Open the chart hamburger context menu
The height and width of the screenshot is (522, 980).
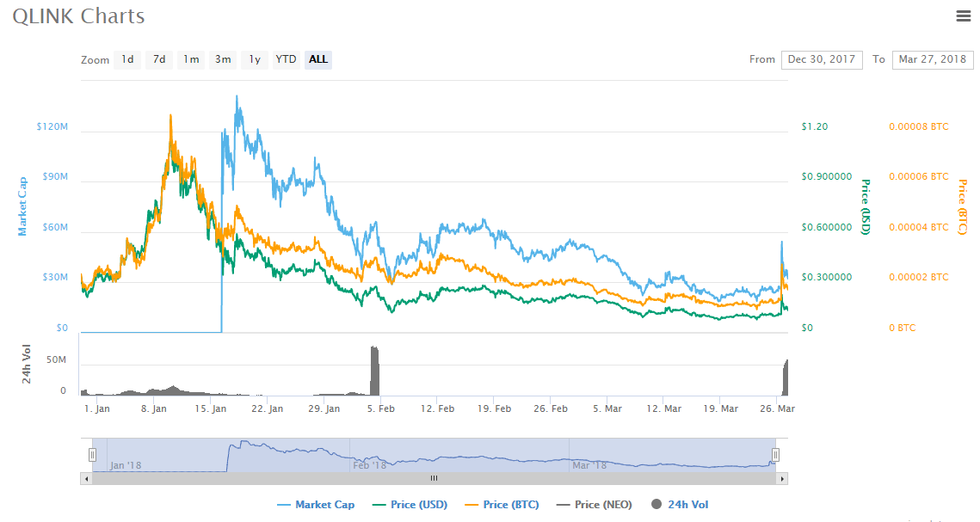coord(964,15)
